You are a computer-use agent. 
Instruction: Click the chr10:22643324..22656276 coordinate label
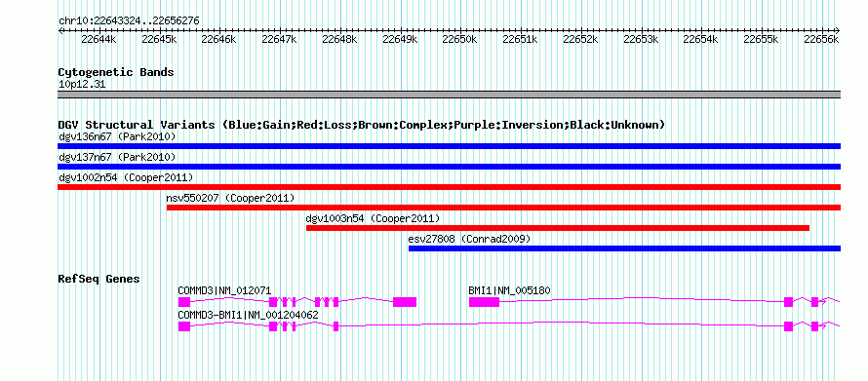pos(129,20)
